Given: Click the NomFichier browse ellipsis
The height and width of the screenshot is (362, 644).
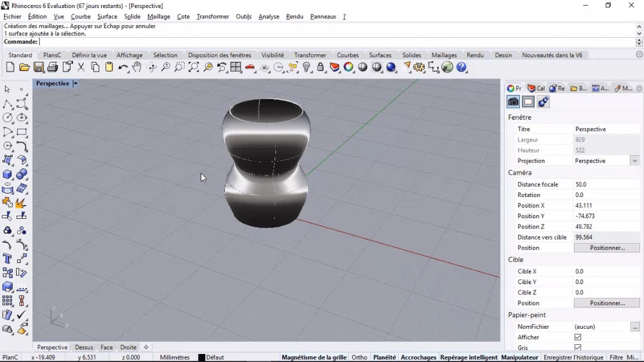Looking at the screenshot, I should point(635,326).
